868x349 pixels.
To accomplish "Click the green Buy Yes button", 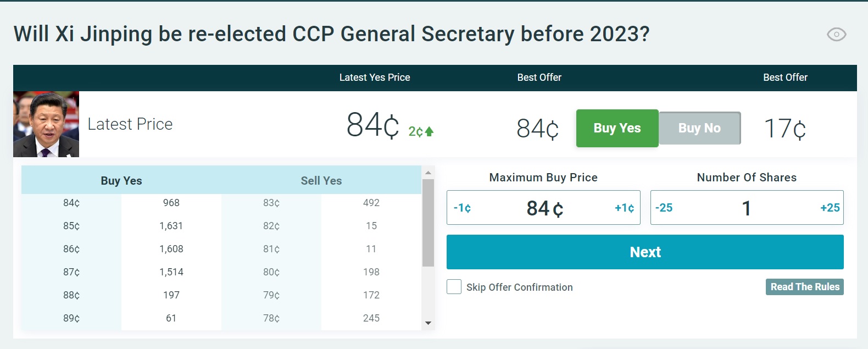I will 617,128.
